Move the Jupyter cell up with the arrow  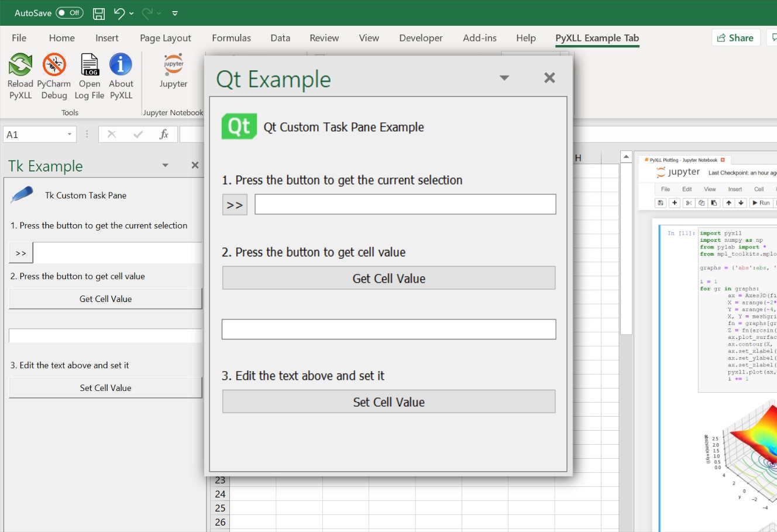pos(728,203)
